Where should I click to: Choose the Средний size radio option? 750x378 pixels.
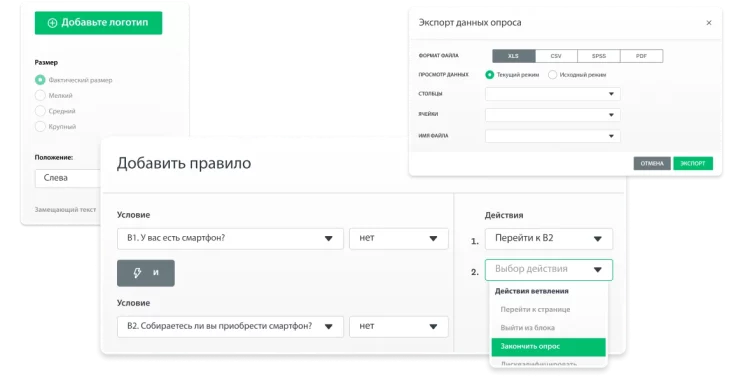[x=40, y=111]
